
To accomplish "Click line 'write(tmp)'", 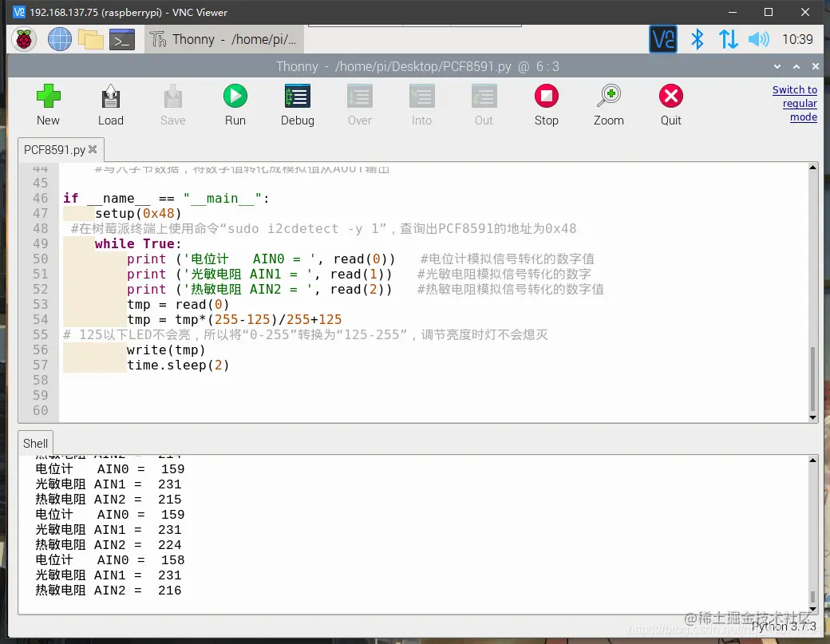I will (166, 350).
